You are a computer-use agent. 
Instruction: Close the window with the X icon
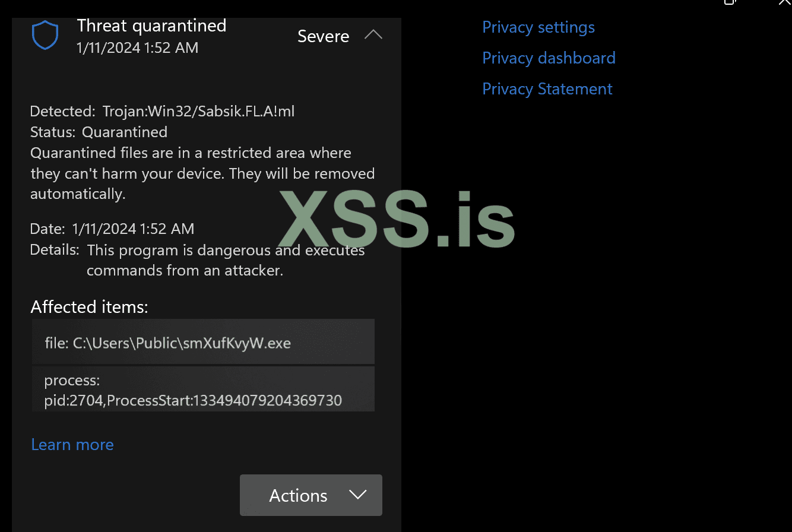click(784, 2)
